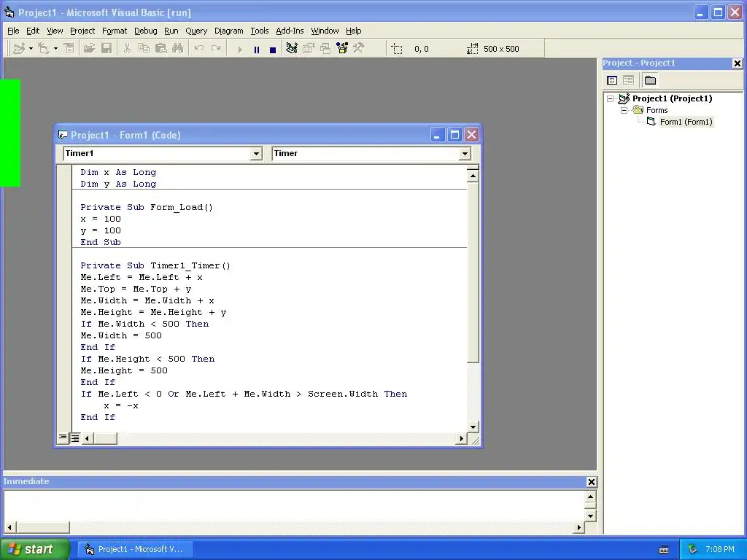The width and height of the screenshot is (747, 560).
Task: Click the Save Project floppy icon
Action: point(107,49)
